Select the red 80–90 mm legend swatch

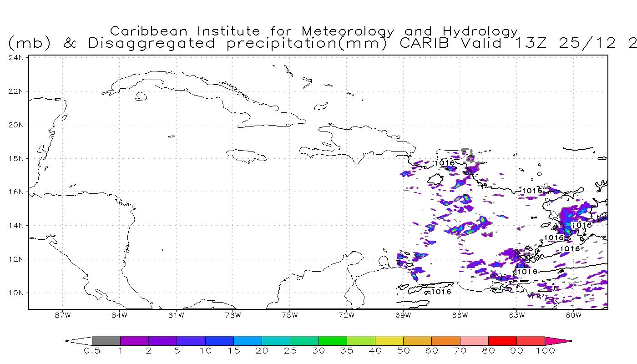pos(502,341)
